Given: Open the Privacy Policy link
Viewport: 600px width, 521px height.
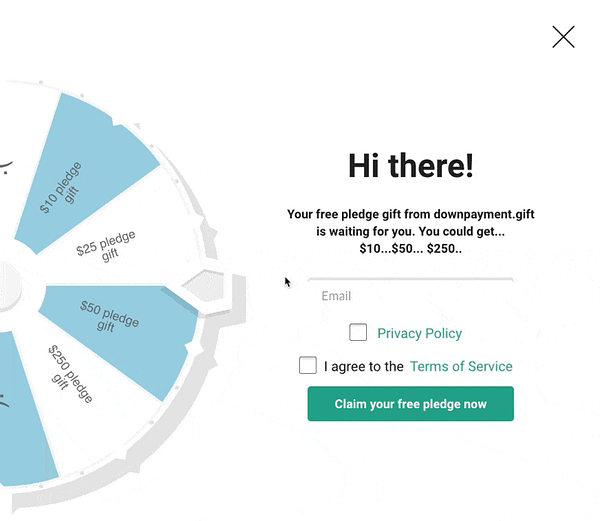Looking at the screenshot, I should point(419,333).
